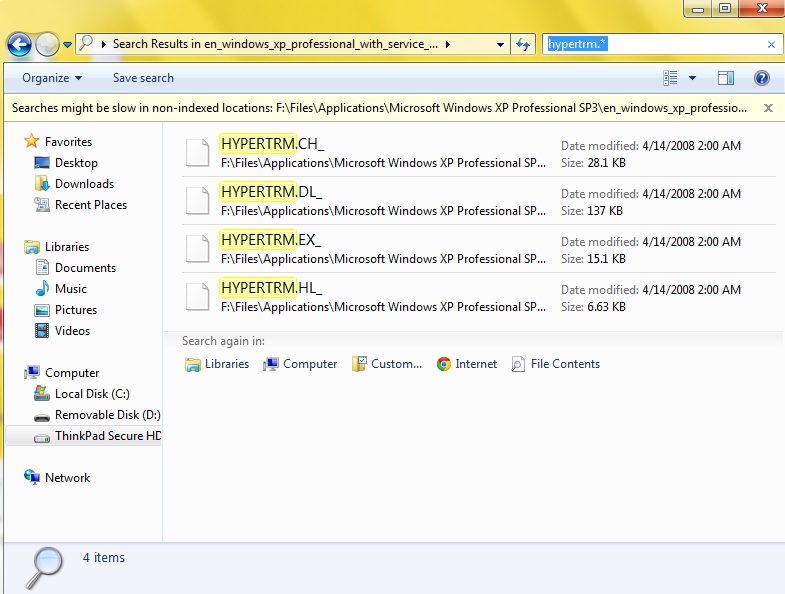Click the refresh icon beside address bar
Viewport: 785px width, 594px height.
click(x=523, y=44)
